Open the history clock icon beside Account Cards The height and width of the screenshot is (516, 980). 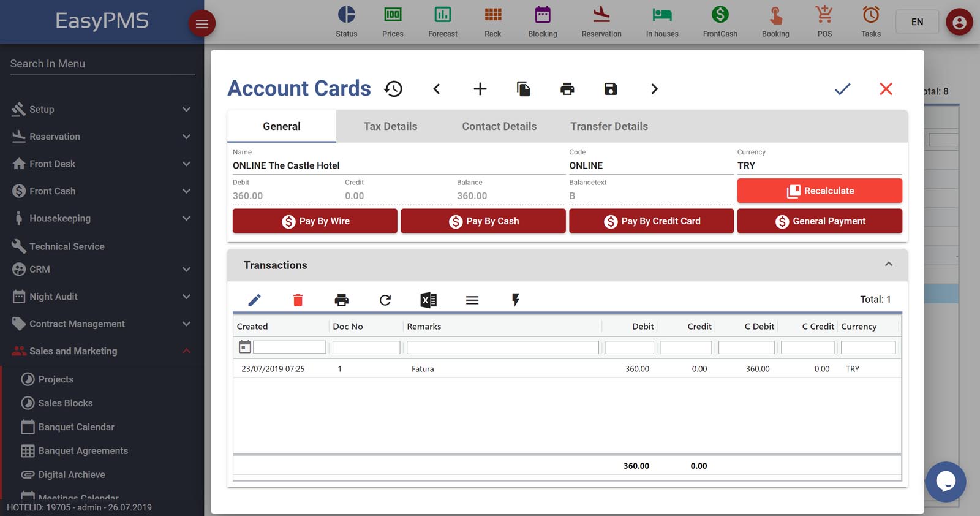pyautogui.click(x=393, y=89)
